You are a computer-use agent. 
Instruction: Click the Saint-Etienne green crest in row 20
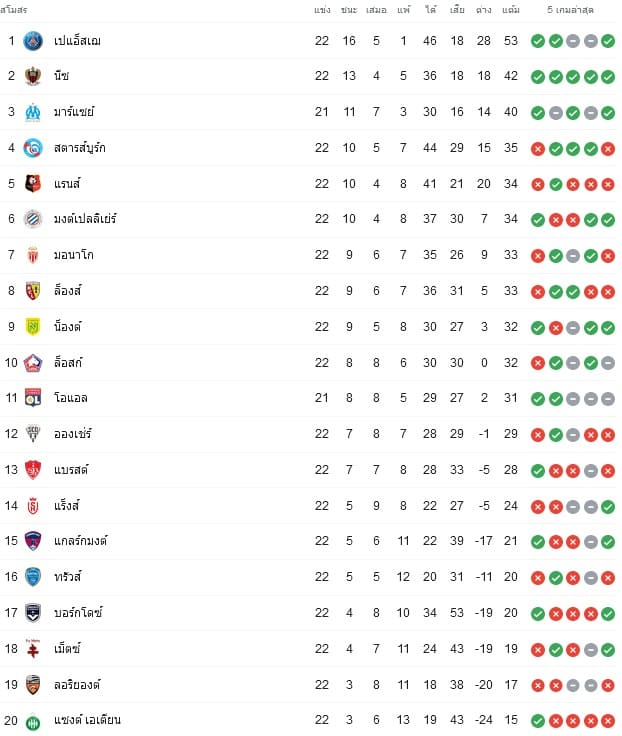(x=33, y=723)
